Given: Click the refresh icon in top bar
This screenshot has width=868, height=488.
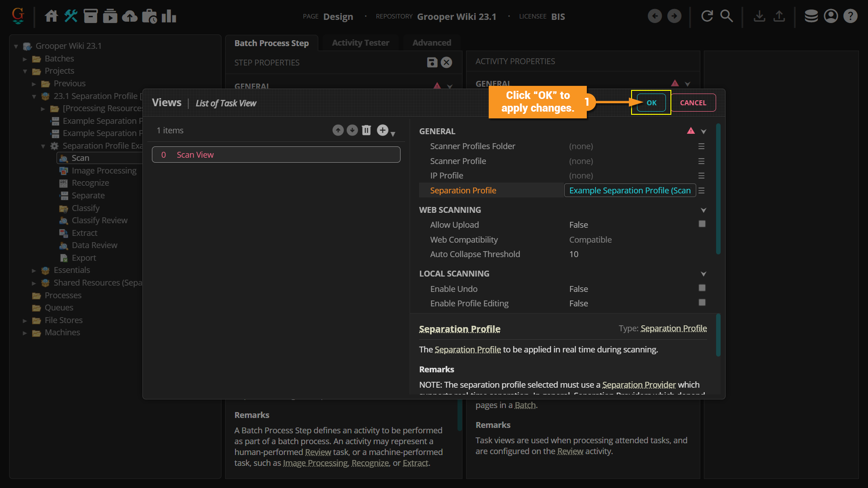Looking at the screenshot, I should [707, 16].
